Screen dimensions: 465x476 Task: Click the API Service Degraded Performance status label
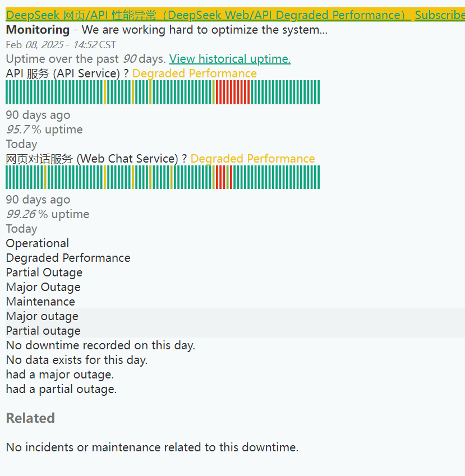(x=194, y=74)
